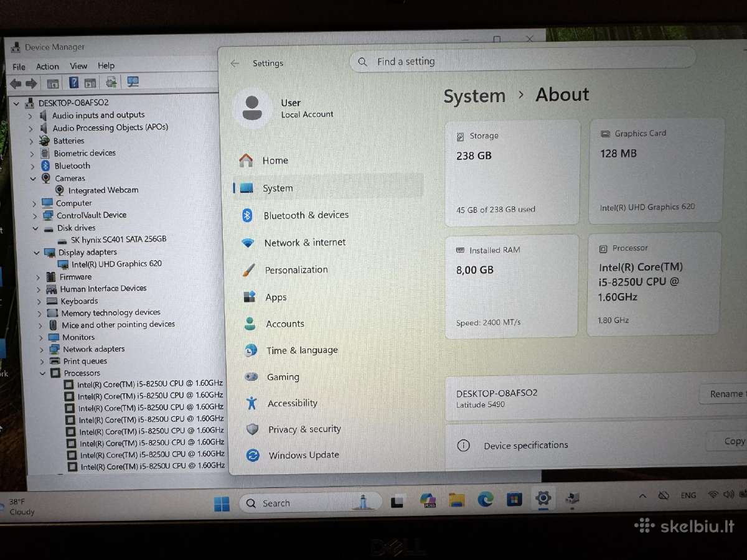Screen dimensions: 747x560
Task: Click the Processor info card
Action: coord(654,284)
